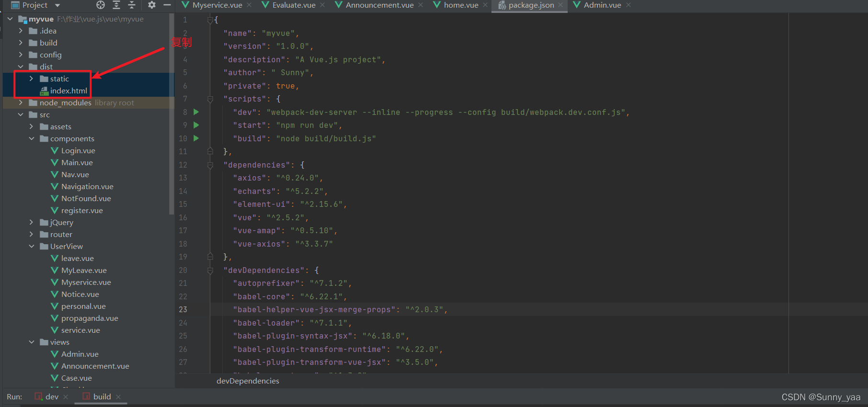868x407 pixels.
Task: Collapse the UserView folder
Action: [x=31, y=246]
